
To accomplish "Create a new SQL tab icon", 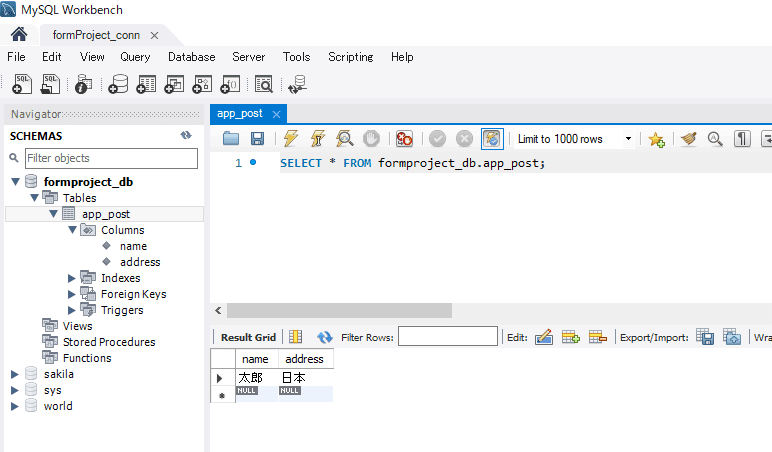I will [22, 84].
